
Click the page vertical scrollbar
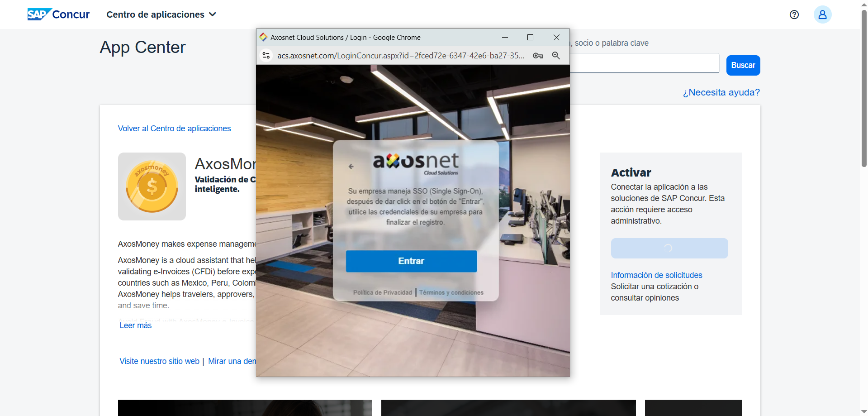[x=863, y=91]
